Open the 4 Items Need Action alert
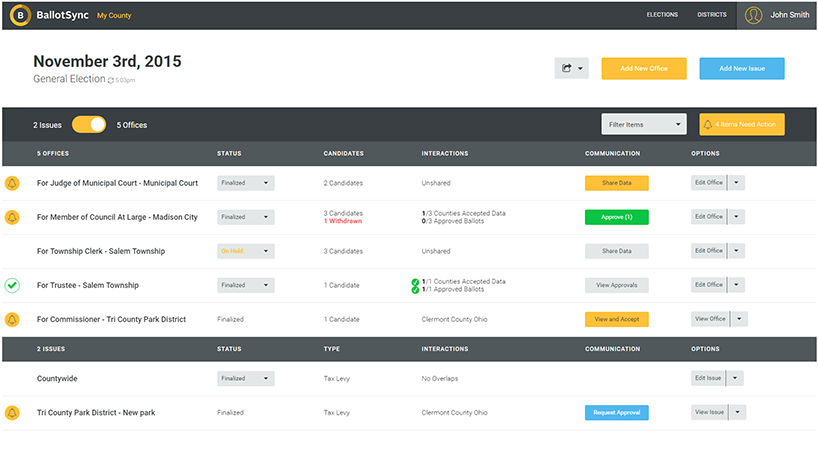The width and height of the screenshot is (818, 460). point(741,124)
